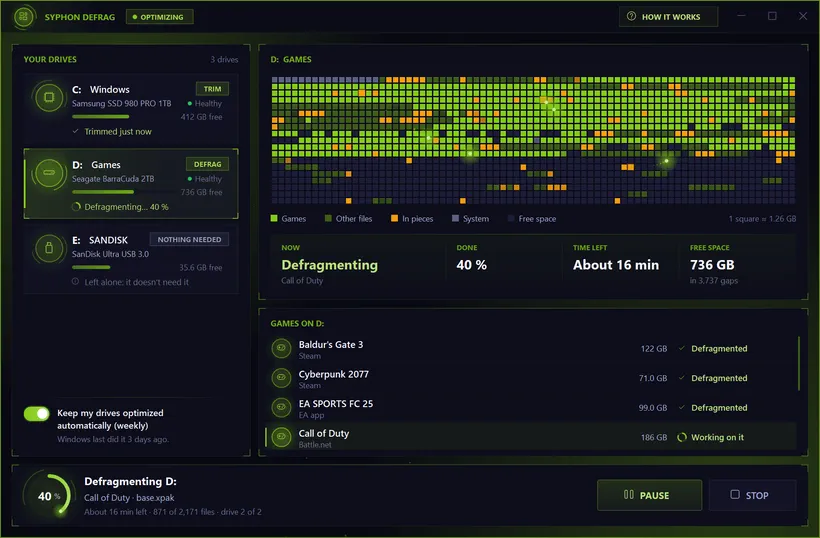The width and height of the screenshot is (820, 538).
Task: Maximize the Syphon Defrag window
Action: (x=772, y=16)
